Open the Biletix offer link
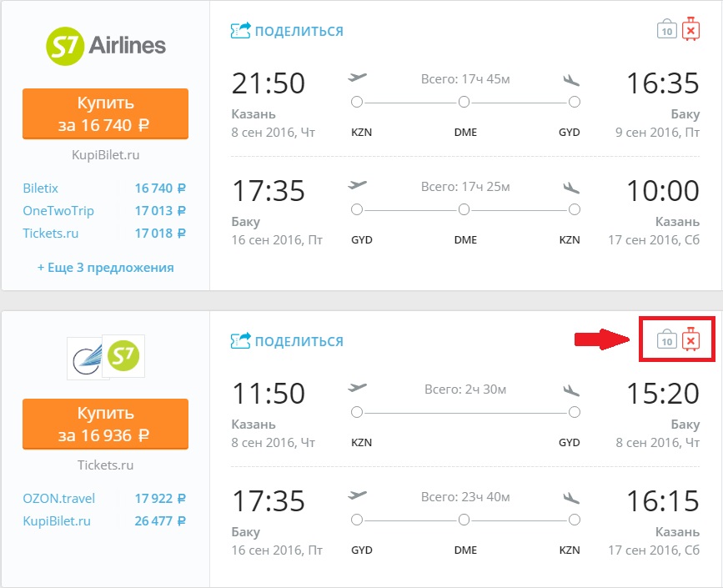Viewport: 723px width, 588px height. tap(41, 188)
